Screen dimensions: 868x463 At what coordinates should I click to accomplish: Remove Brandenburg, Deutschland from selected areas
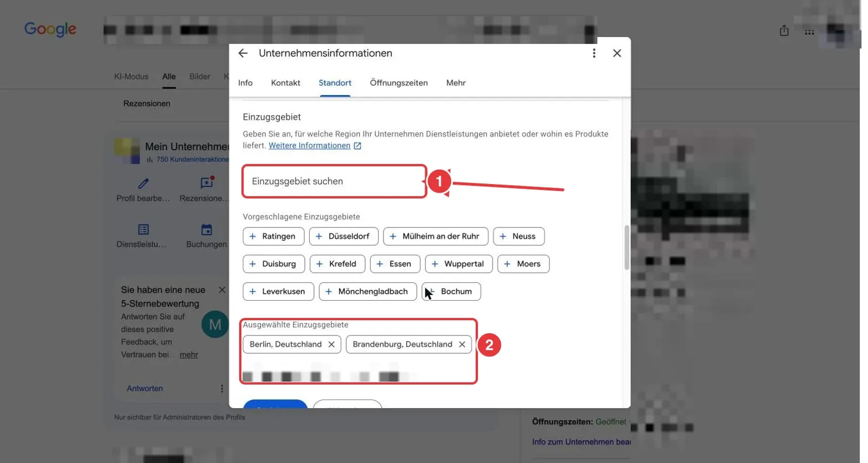click(x=462, y=344)
